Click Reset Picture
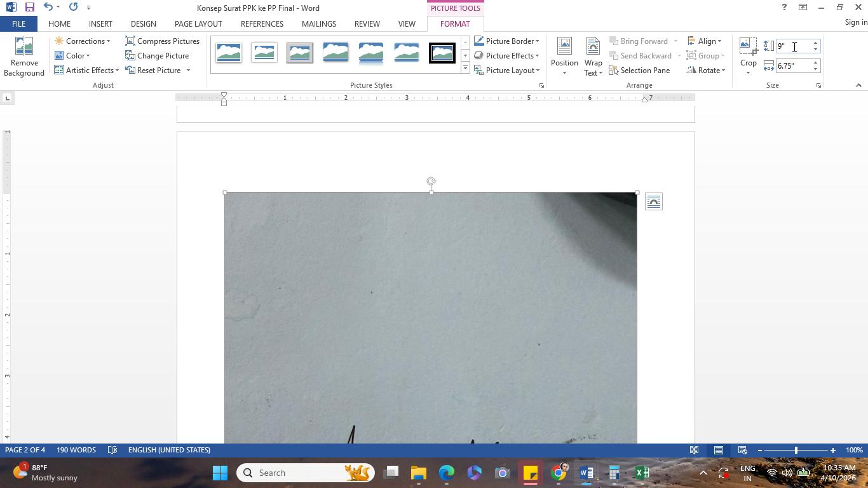The width and height of the screenshot is (868, 488). (153, 71)
